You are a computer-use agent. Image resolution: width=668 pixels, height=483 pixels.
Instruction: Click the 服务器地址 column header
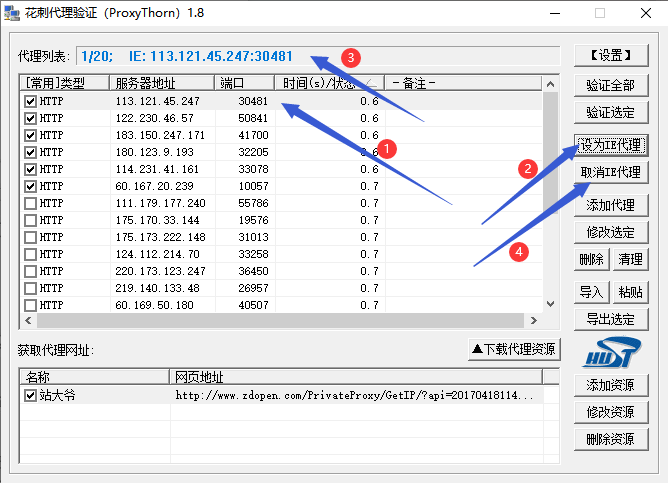160,82
